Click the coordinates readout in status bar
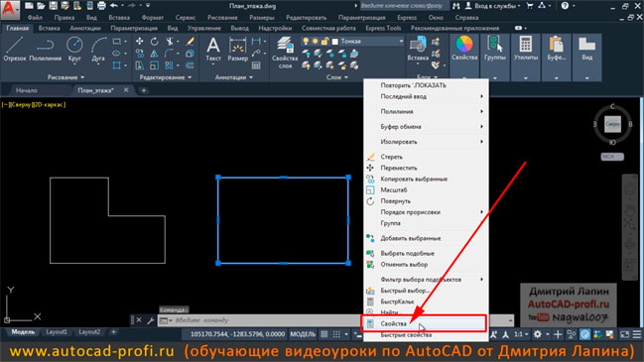Screen dimensions: 644x362 click(237, 334)
